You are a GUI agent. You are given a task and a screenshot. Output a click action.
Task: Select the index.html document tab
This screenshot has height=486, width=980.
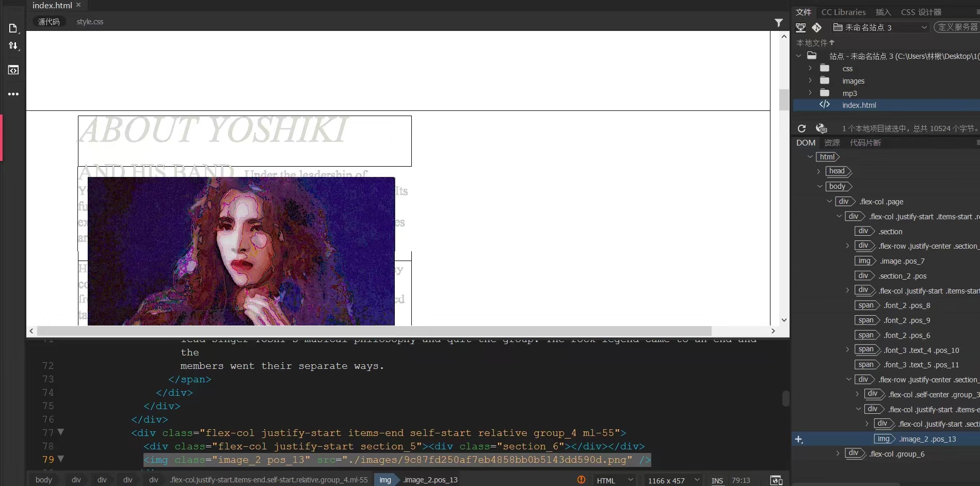point(52,5)
